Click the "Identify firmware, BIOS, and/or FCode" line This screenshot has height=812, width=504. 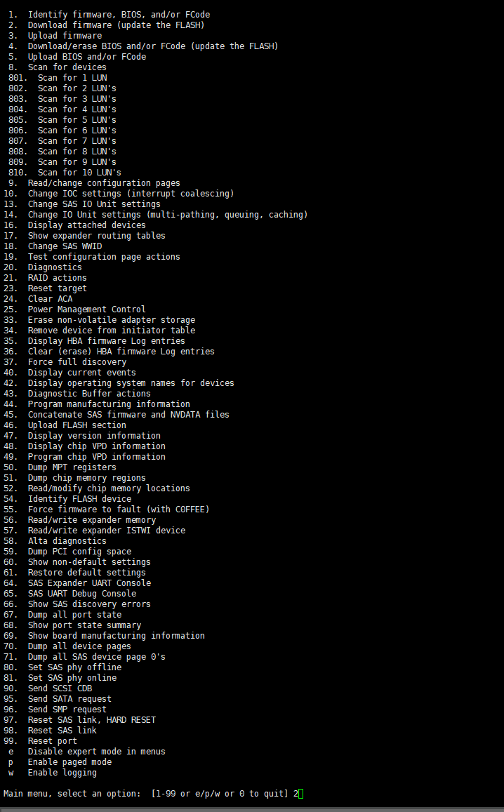coord(119,15)
